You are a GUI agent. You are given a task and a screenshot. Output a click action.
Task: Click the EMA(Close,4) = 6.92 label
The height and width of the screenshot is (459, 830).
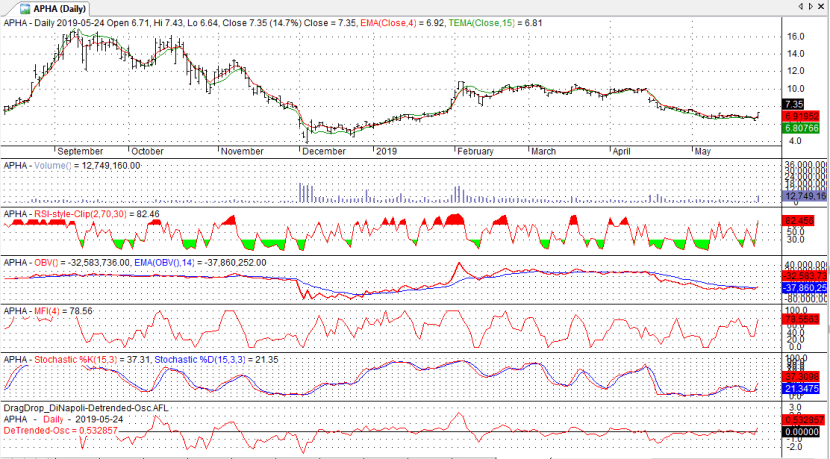coord(402,23)
